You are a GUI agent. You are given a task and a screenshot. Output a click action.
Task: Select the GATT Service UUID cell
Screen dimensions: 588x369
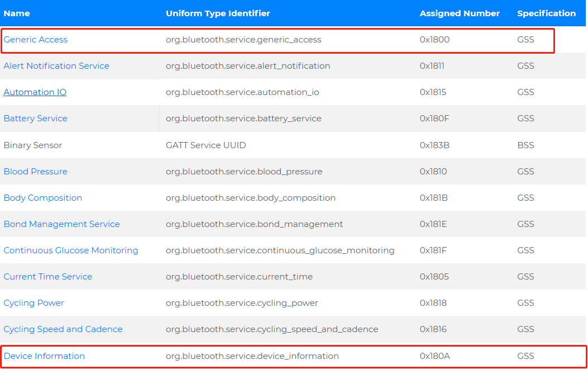206,145
